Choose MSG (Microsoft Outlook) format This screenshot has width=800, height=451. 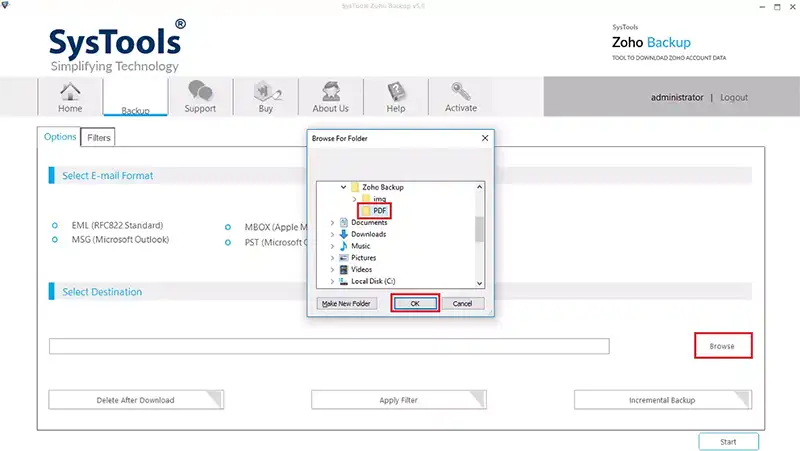55,239
